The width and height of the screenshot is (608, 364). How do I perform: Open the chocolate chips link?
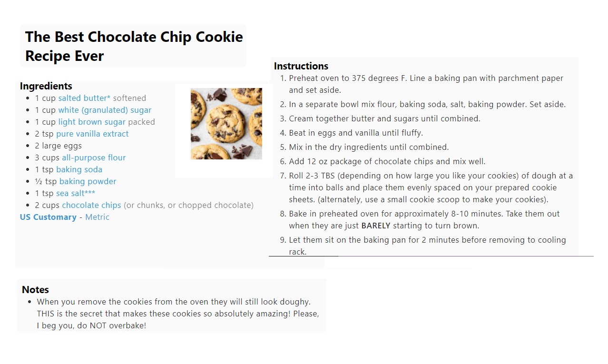[x=91, y=205]
